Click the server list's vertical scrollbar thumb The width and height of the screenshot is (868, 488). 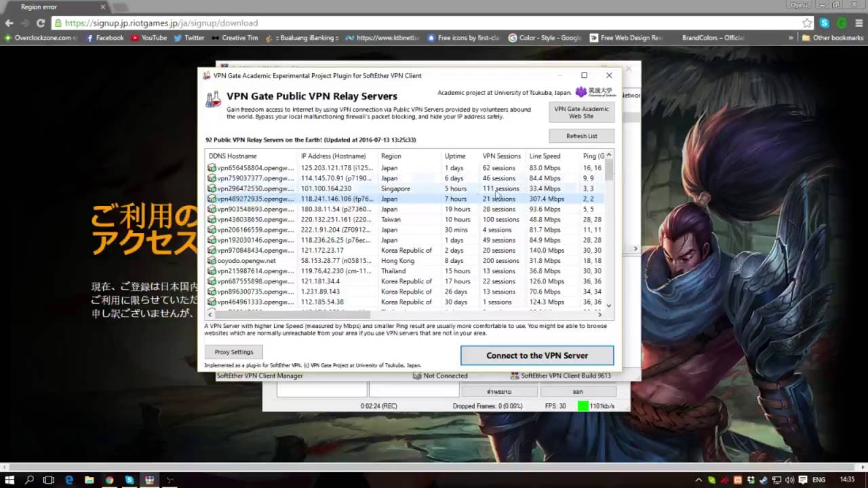point(609,170)
